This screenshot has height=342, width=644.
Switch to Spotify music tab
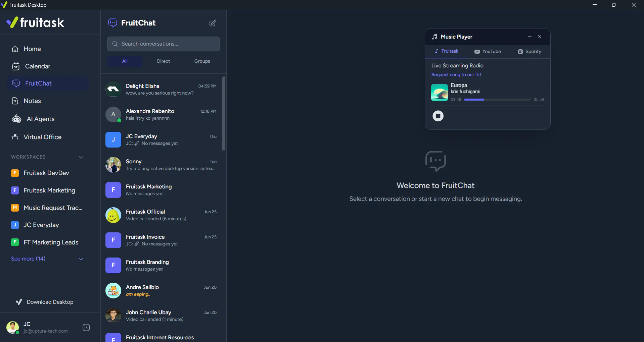point(529,51)
